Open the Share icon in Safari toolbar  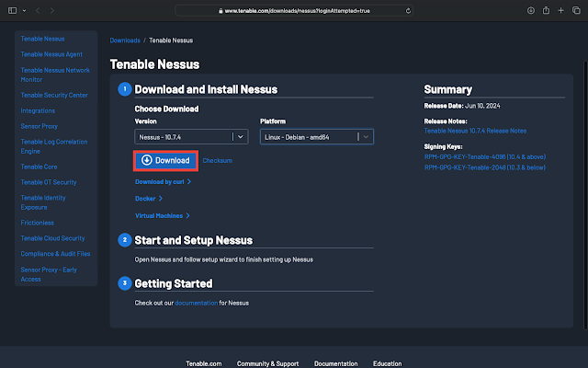click(x=546, y=10)
